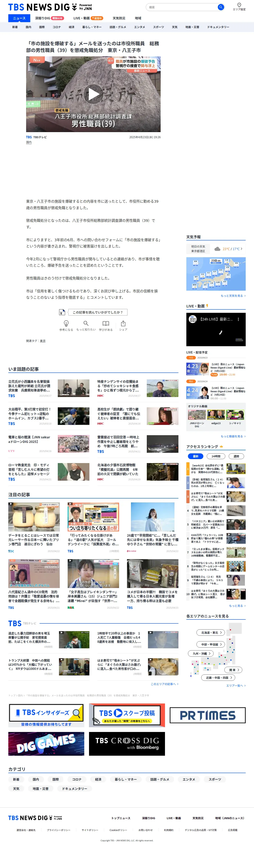Click もっと動画を見る link

click(233, 436)
